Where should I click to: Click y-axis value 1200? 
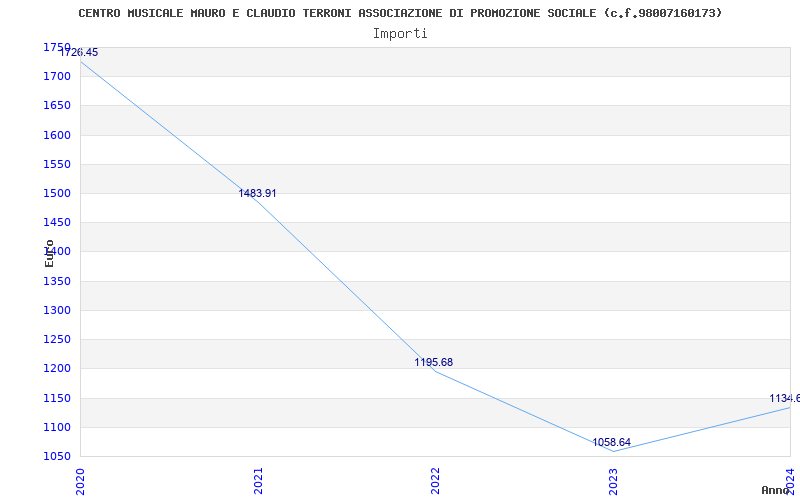point(57,368)
